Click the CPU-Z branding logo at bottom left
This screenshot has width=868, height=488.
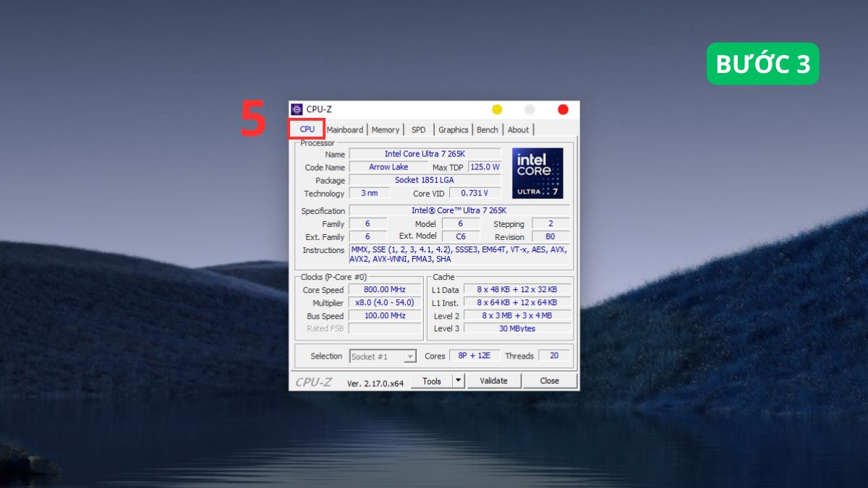[315, 380]
